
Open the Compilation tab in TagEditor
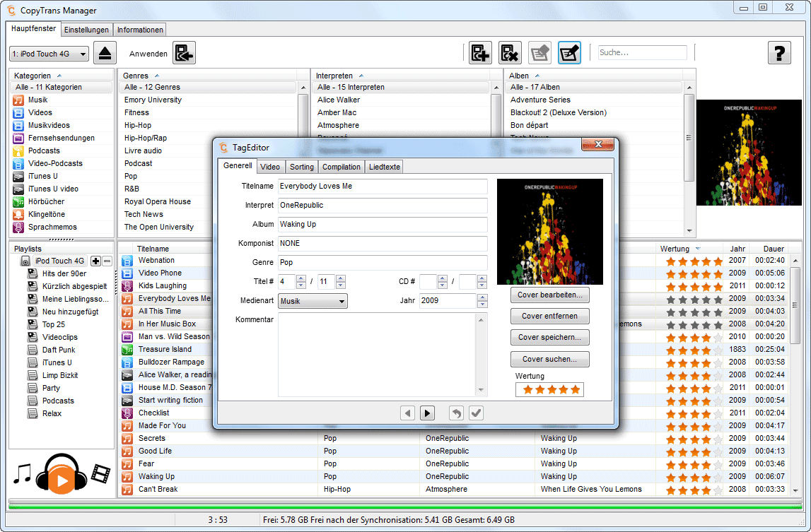[x=342, y=167]
